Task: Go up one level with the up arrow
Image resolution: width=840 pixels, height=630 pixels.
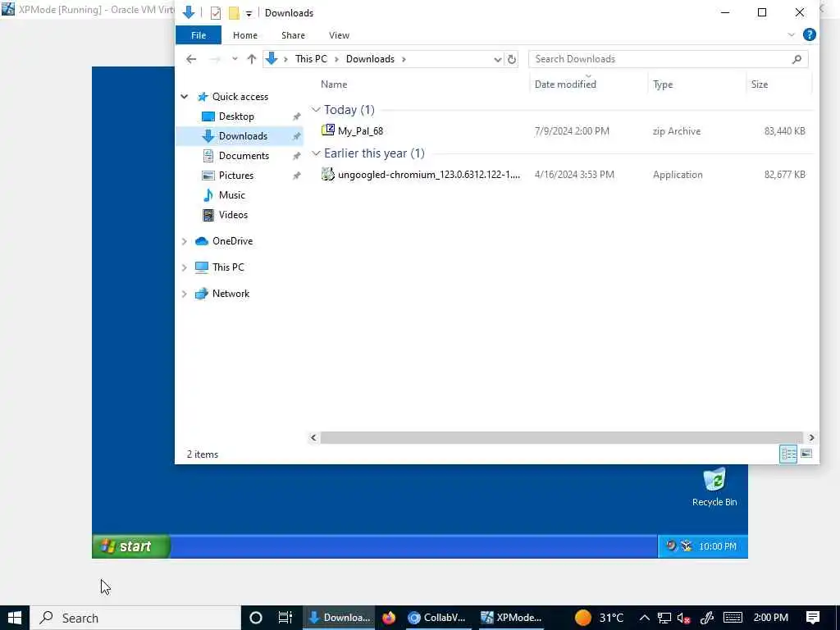Action: point(251,59)
